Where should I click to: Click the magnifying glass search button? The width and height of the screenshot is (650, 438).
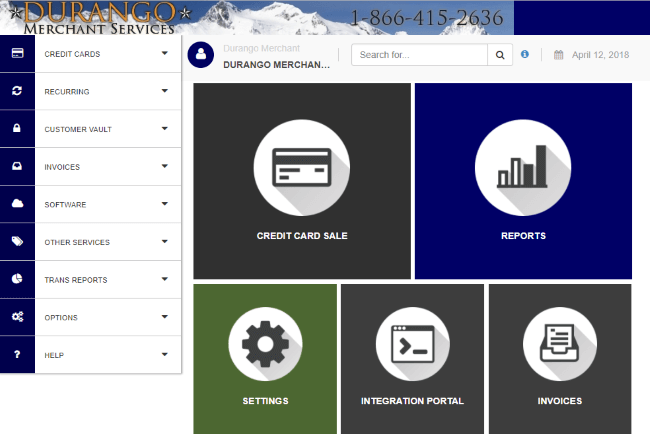pos(500,55)
